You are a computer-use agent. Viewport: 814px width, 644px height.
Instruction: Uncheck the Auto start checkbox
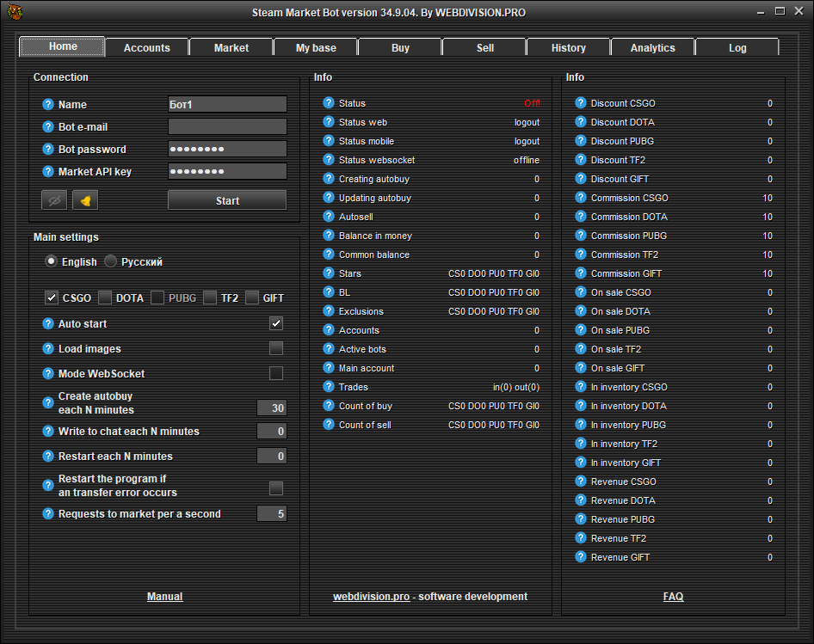(276, 323)
